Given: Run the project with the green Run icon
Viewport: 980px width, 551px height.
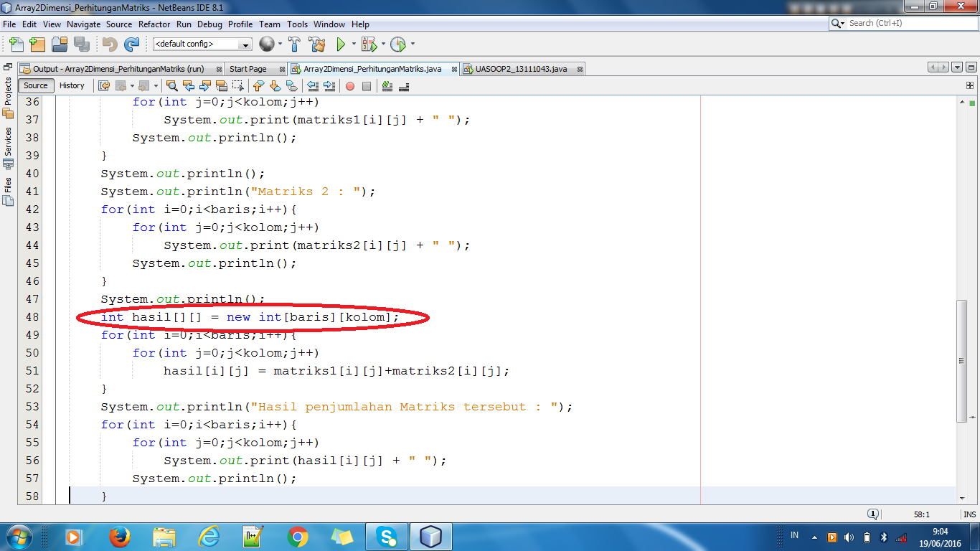Looking at the screenshot, I should click(x=339, y=44).
